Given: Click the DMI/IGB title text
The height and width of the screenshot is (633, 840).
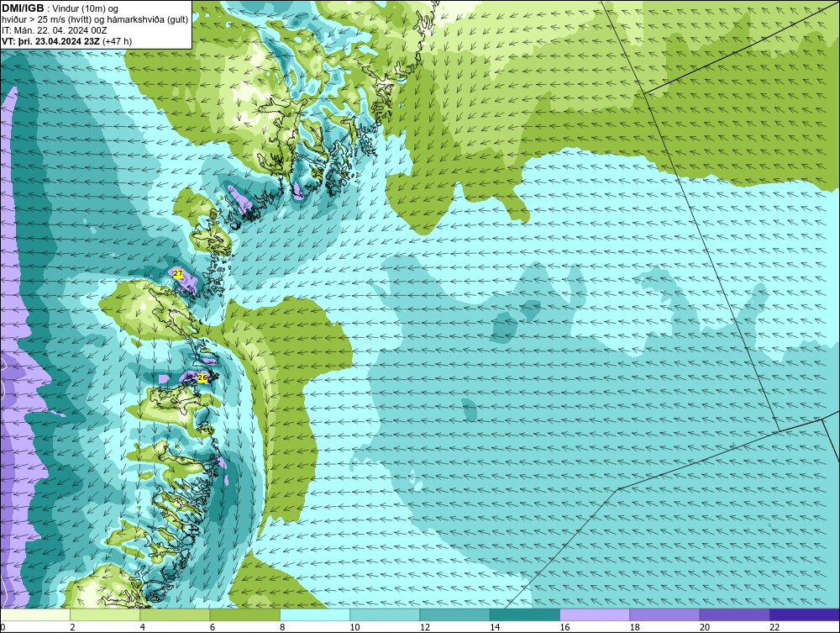Looking at the screenshot, I should click(23, 8).
